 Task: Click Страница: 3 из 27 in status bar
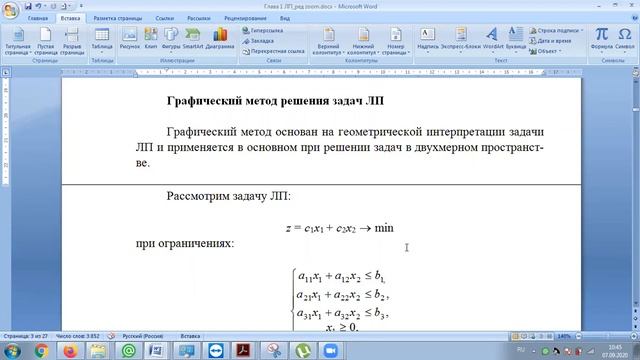click(x=26, y=336)
